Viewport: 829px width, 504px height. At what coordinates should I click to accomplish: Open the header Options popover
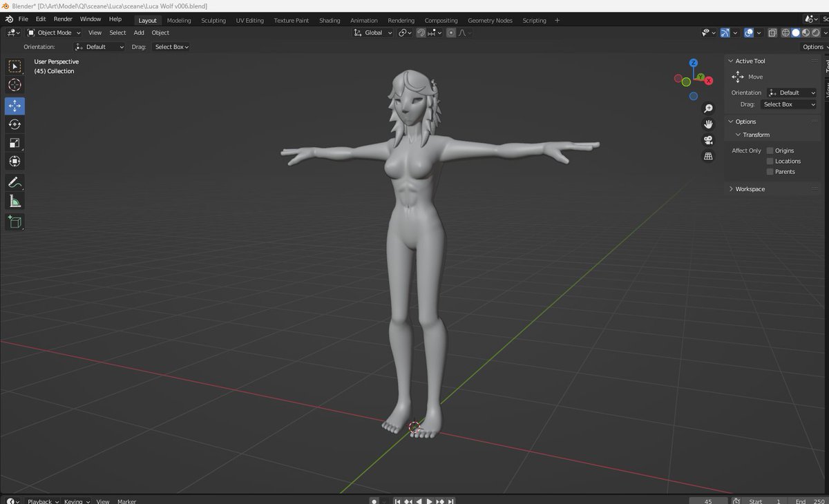point(814,47)
